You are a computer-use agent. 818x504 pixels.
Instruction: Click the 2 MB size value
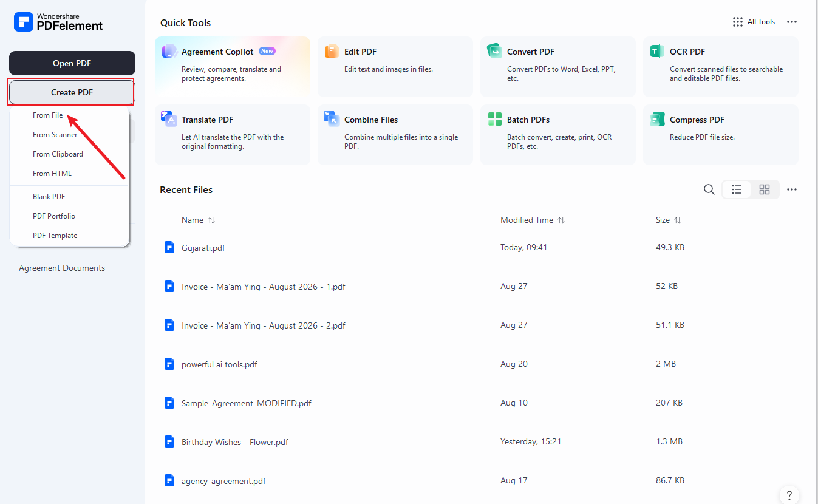(666, 364)
